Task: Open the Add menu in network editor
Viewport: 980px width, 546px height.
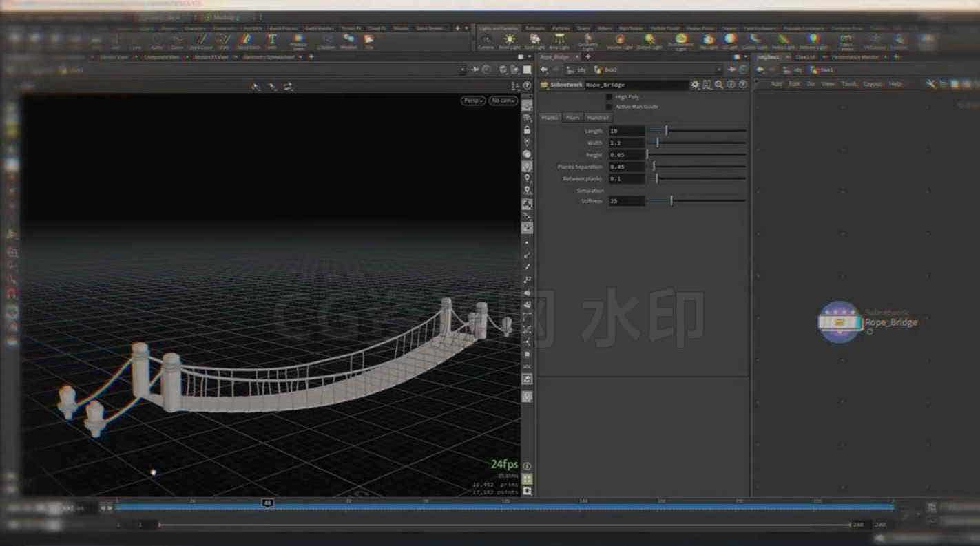Action: pos(776,84)
